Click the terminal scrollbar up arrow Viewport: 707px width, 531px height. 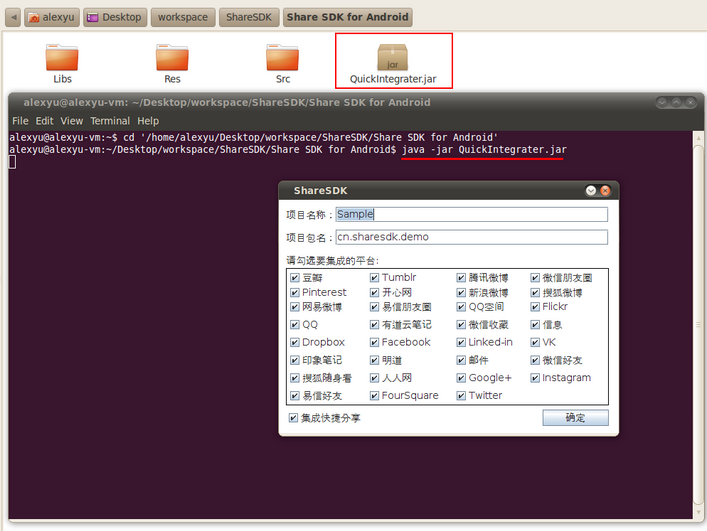(x=698, y=137)
